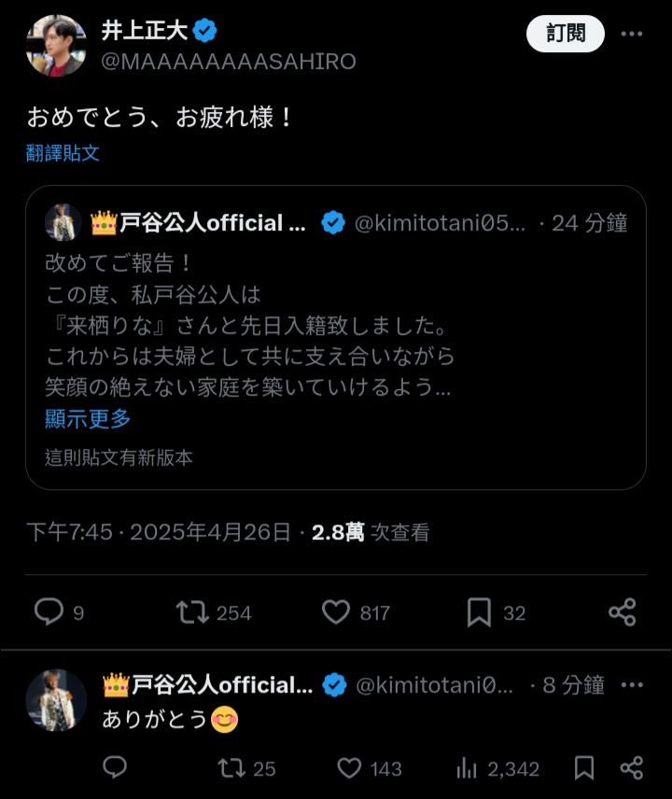
Task: Like the reply showing 143 likes
Action: [x=349, y=768]
